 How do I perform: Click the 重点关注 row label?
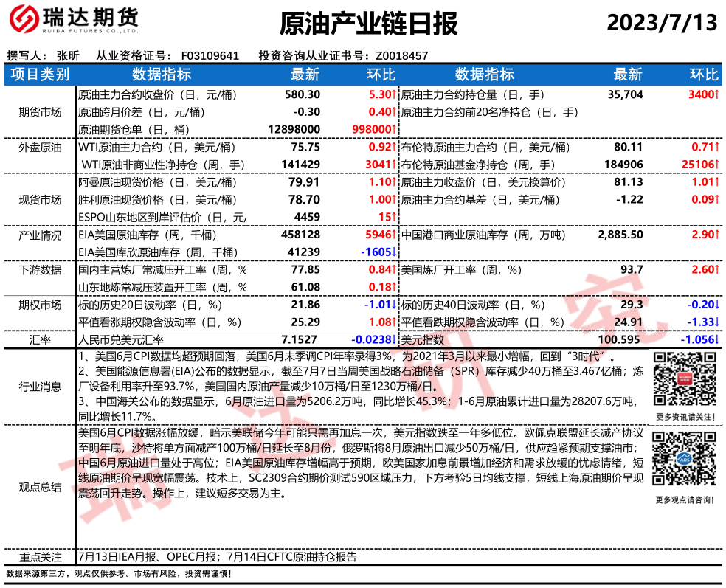coord(40,557)
